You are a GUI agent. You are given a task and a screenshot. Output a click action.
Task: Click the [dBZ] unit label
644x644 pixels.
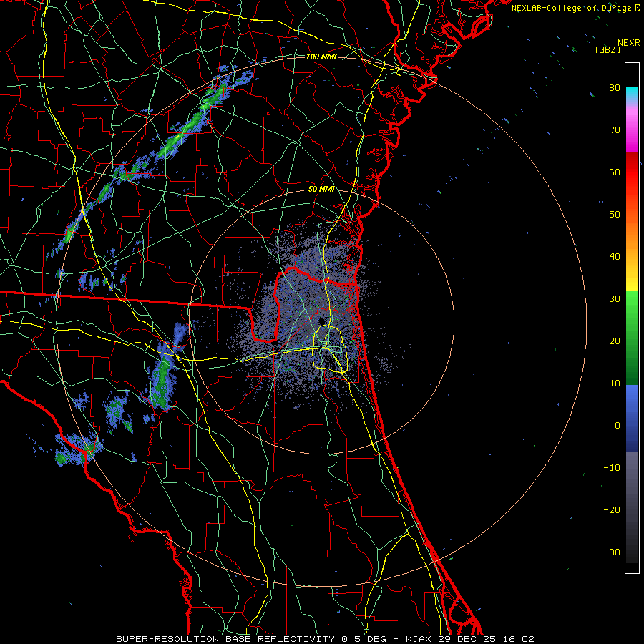(608, 49)
